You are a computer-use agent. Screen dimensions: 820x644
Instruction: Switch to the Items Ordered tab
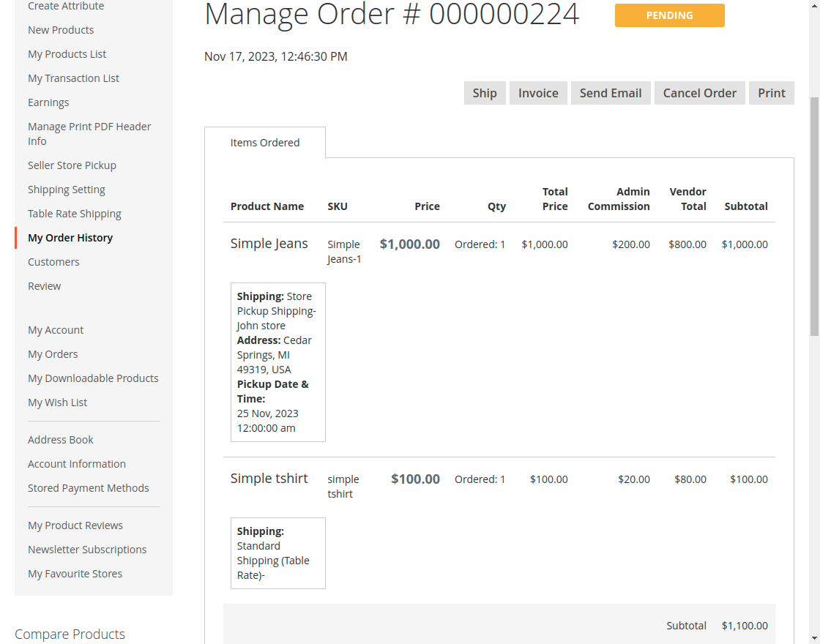264,142
